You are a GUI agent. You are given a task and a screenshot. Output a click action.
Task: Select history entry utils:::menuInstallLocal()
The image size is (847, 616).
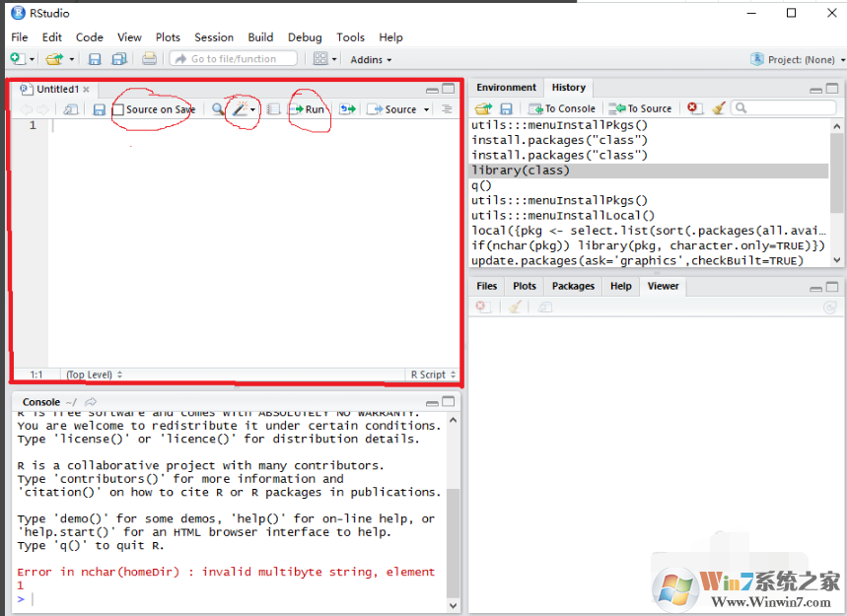[x=649, y=216]
